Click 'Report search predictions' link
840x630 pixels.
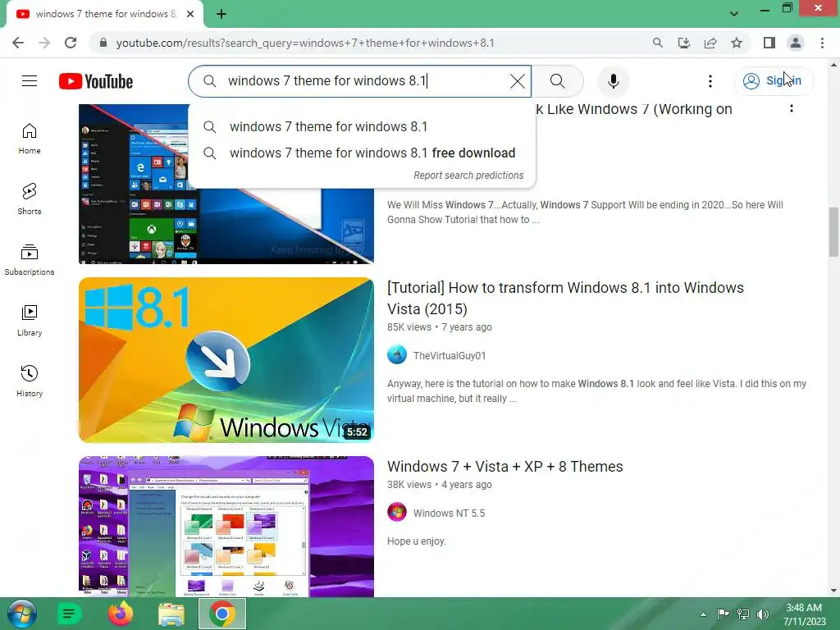pos(468,176)
